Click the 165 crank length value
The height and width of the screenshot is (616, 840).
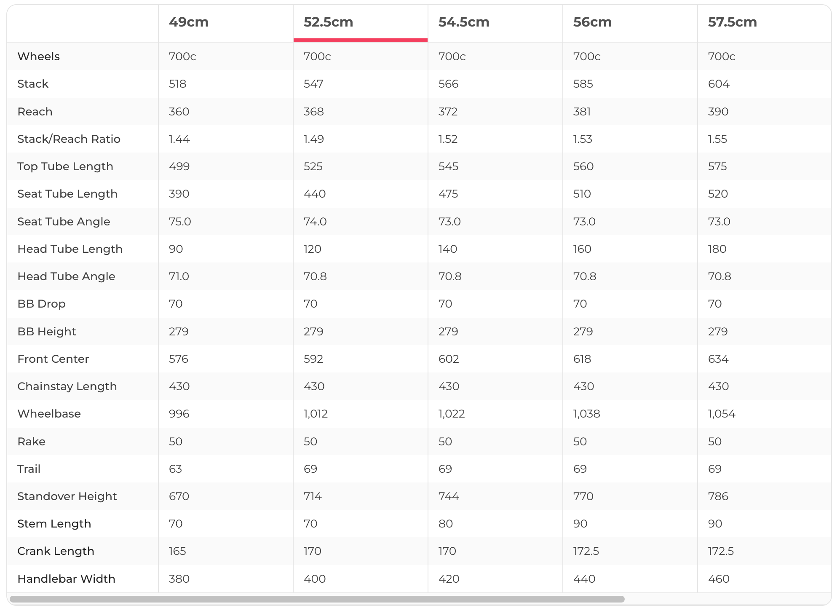[177, 551]
